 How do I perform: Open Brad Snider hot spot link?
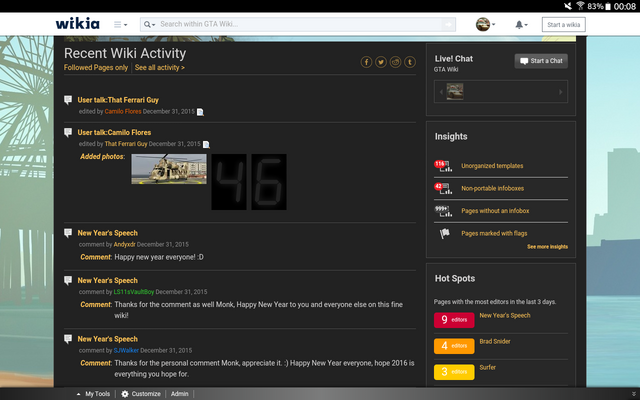(x=495, y=341)
